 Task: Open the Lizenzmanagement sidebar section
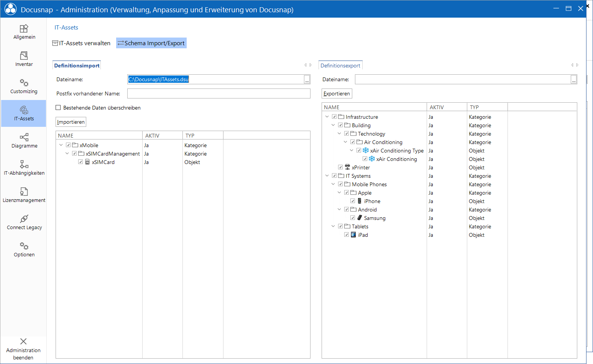point(24,195)
